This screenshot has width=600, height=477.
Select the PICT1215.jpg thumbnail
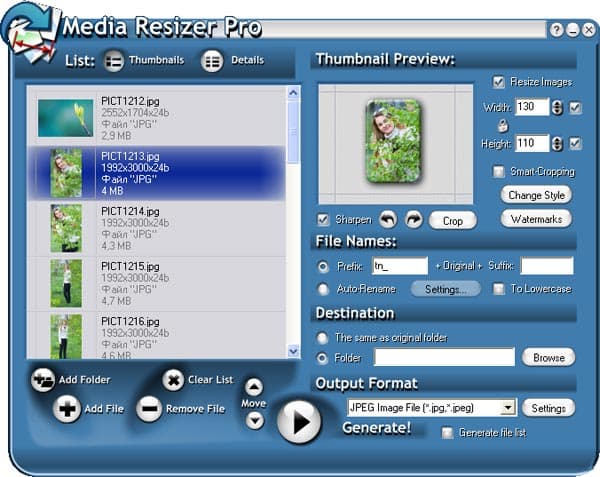point(66,283)
